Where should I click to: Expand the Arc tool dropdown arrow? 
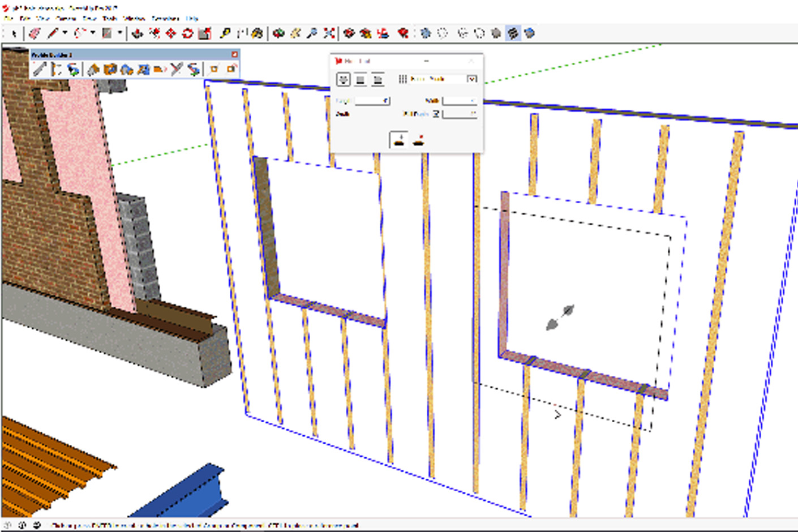[x=93, y=33]
